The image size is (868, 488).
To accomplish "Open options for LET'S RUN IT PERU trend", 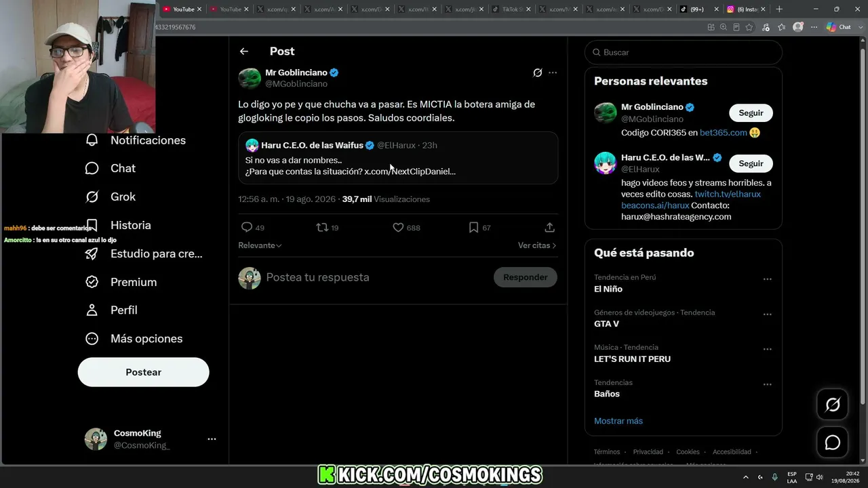I will pyautogui.click(x=768, y=349).
